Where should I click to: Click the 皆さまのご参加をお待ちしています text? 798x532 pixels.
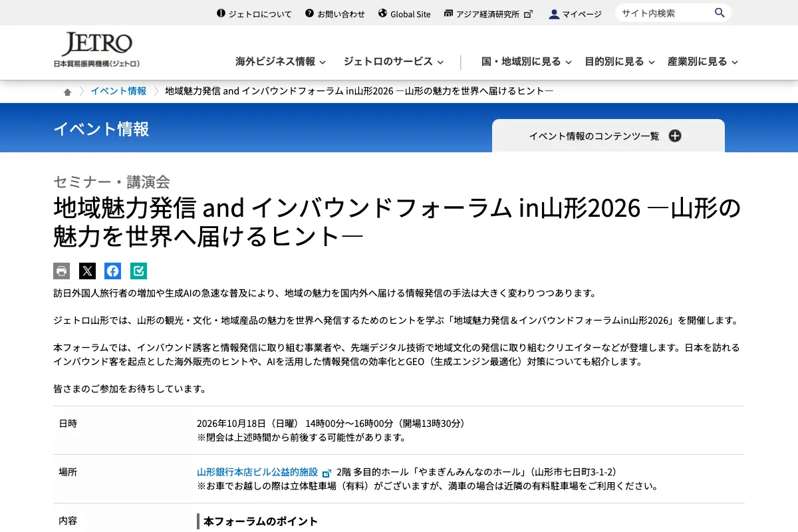[130, 389]
